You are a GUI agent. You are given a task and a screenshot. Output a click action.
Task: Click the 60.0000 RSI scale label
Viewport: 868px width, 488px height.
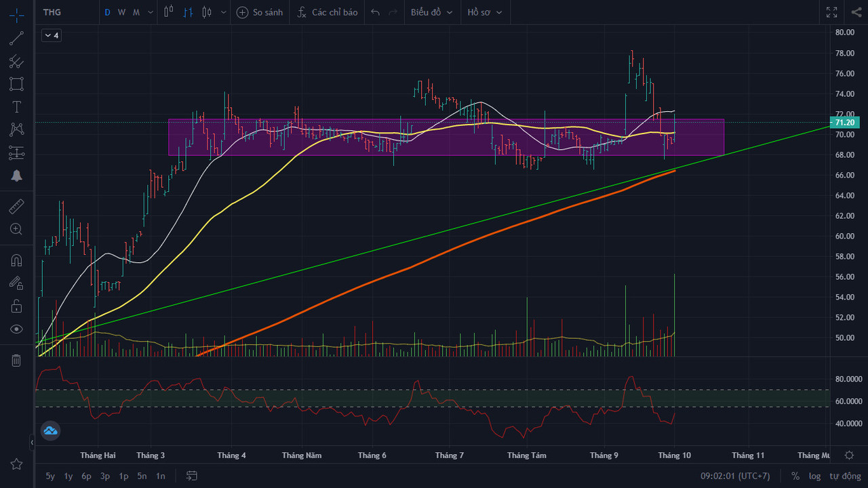848,401
